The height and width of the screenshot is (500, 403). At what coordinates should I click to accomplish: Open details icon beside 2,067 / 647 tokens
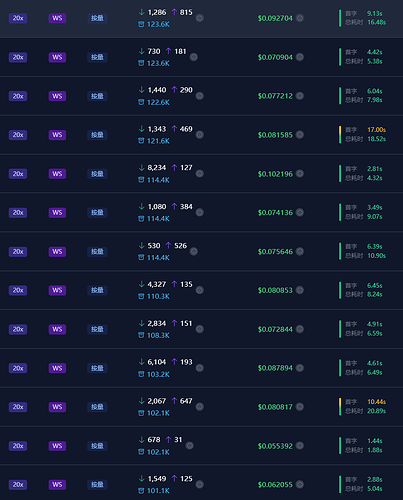[x=200, y=407]
